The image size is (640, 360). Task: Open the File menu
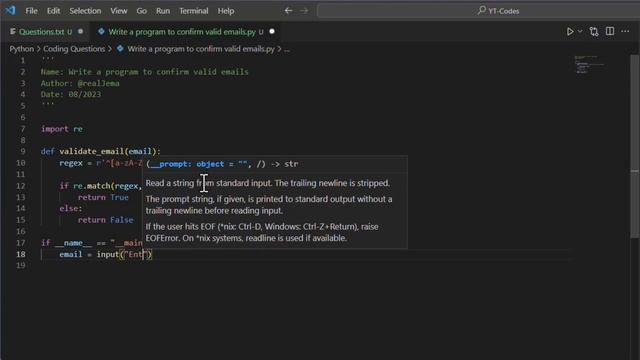(x=31, y=11)
